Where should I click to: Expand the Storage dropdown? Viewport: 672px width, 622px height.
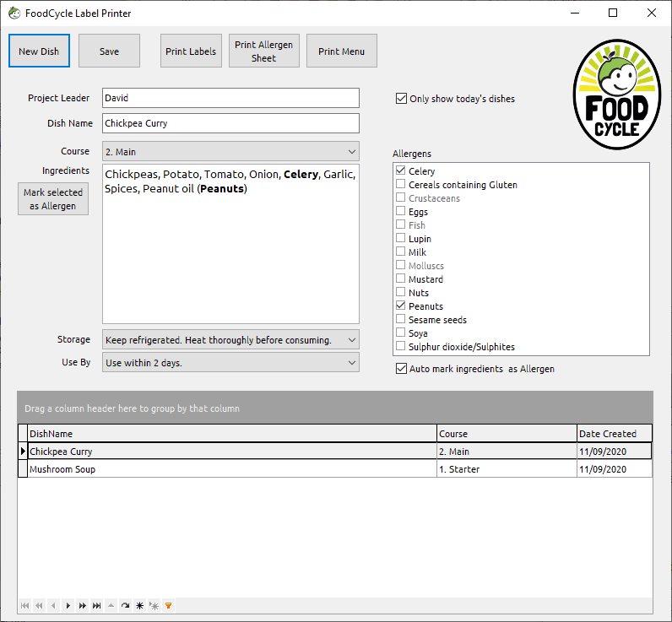(352, 339)
